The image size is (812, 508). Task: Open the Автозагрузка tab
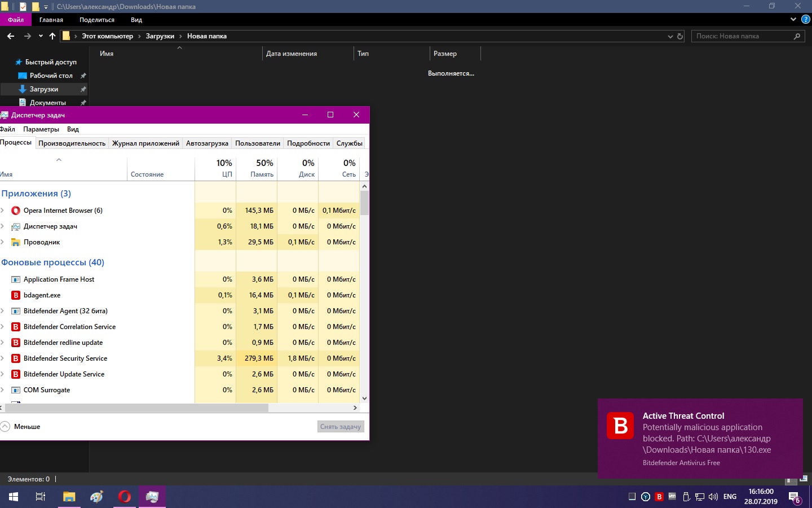point(207,143)
